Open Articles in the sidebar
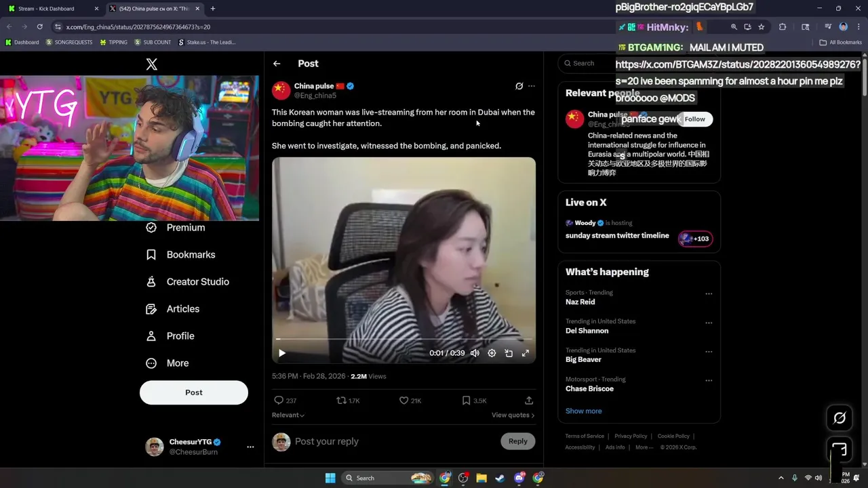 (172, 309)
